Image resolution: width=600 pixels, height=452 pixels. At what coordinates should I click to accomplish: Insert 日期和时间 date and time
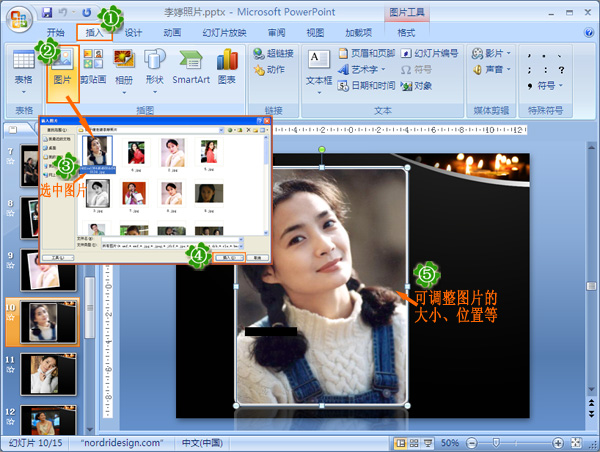(366, 85)
